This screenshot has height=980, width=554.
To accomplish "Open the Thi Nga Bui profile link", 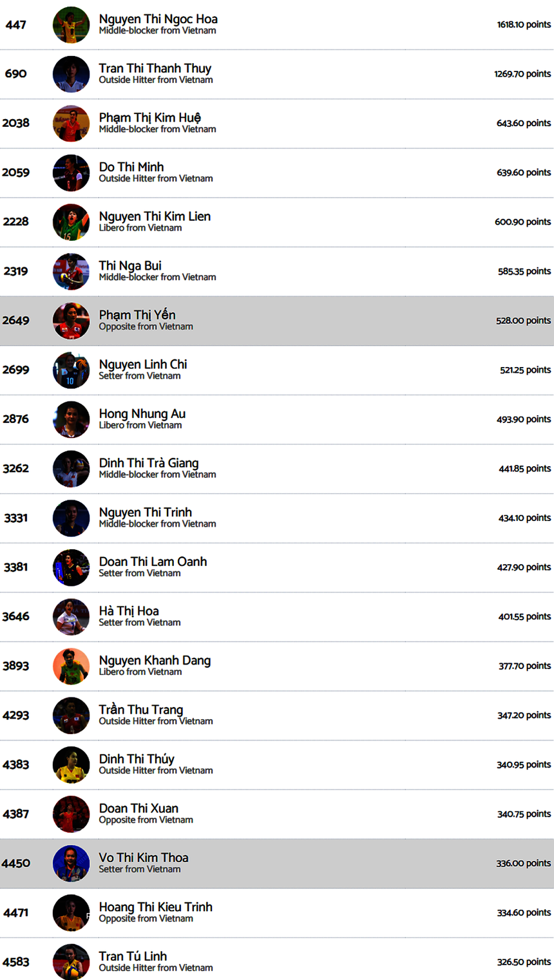I will (x=130, y=265).
